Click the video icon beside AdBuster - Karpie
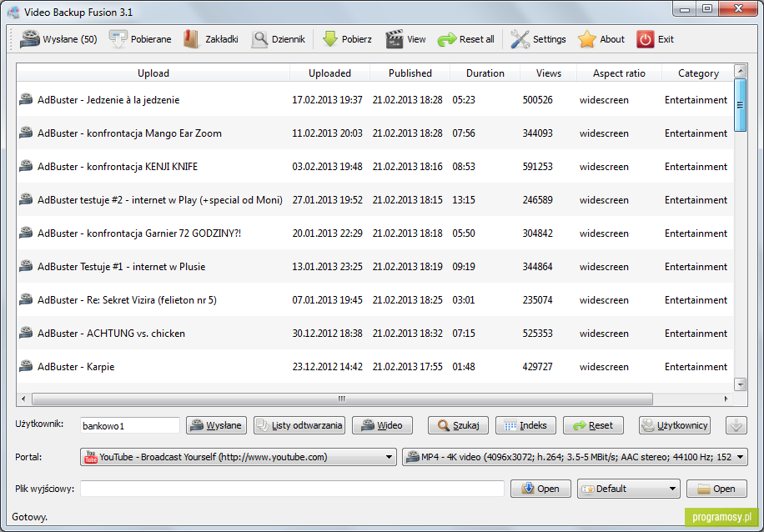 click(26, 366)
